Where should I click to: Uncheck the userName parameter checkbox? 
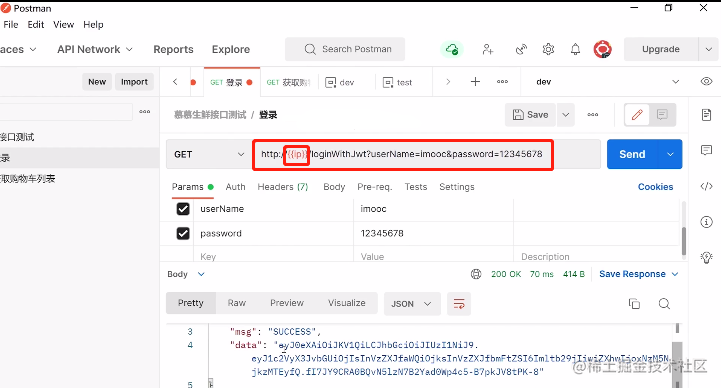click(x=183, y=209)
